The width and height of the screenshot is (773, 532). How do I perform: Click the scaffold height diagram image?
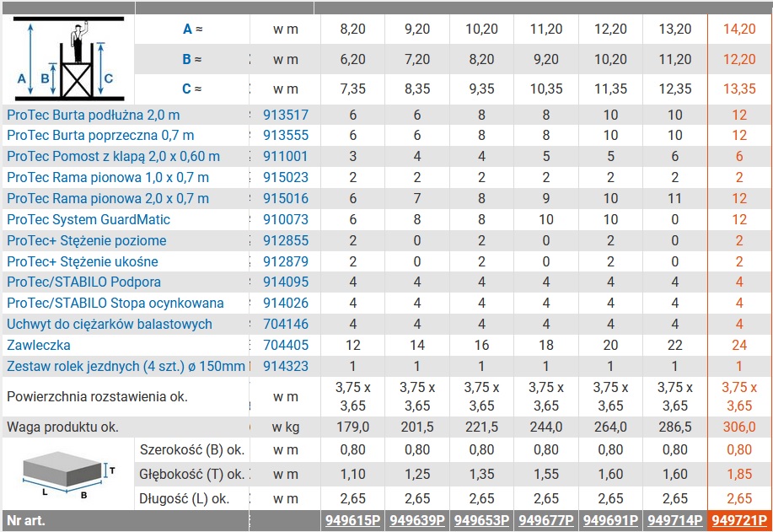(x=68, y=59)
